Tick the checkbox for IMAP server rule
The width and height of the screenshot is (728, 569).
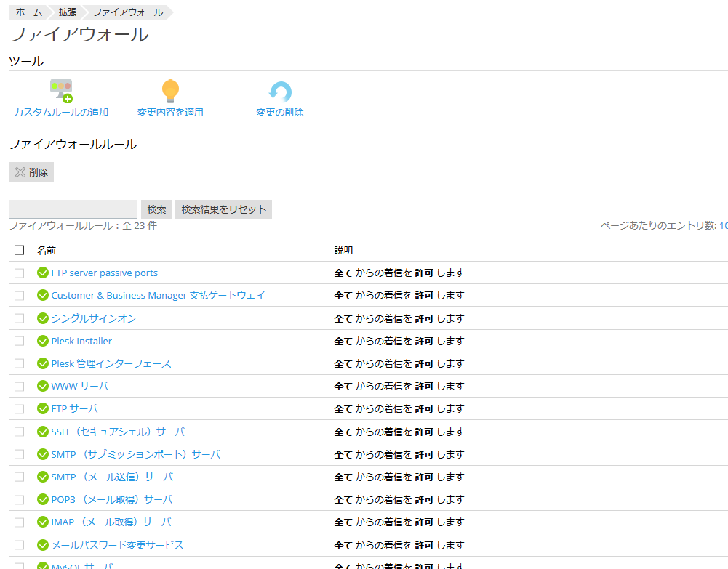[20, 522]
